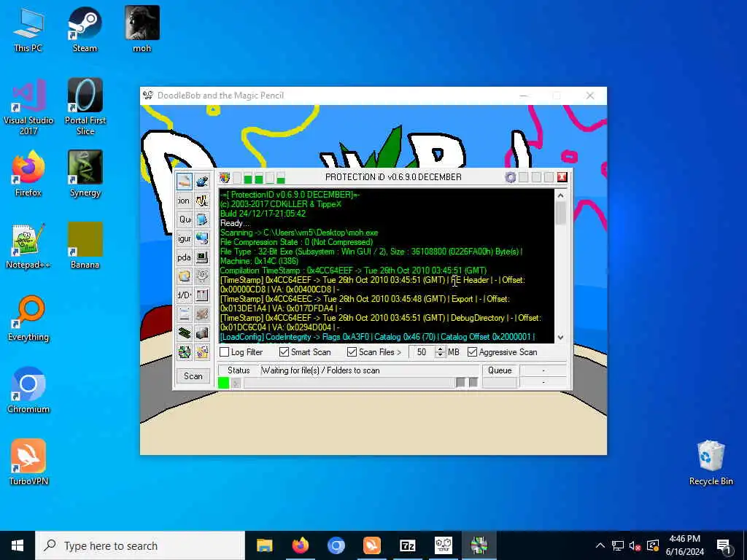Select the Portal First Slice desktop shortcut

point(85,107)
